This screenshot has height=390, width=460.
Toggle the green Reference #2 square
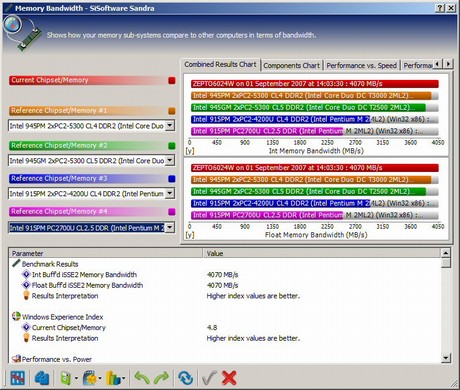click(x=172, y=146)
